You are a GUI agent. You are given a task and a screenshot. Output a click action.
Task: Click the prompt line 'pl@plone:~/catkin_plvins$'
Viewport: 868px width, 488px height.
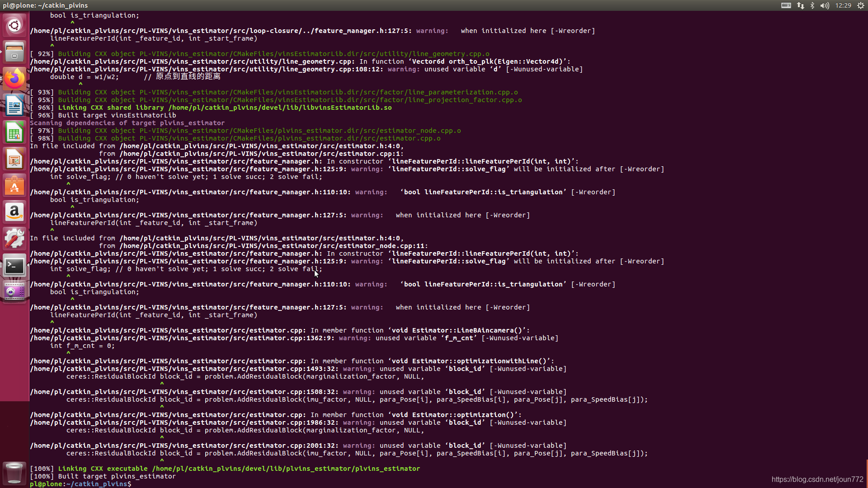coord(80,484)
